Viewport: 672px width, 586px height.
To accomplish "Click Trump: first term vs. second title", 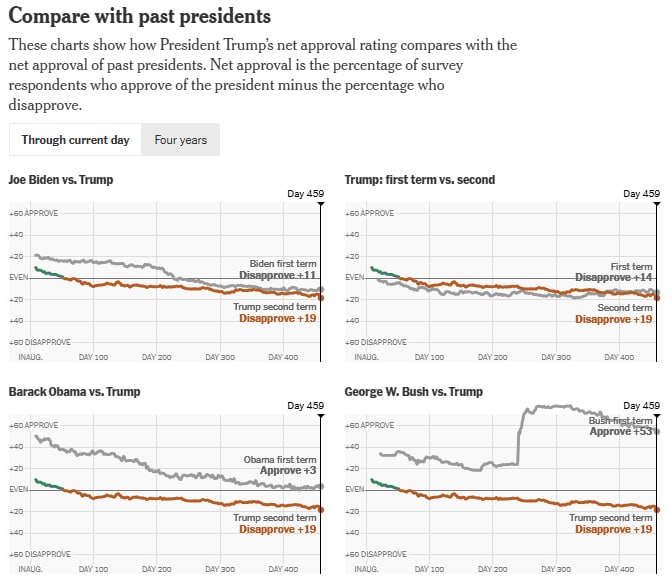I will [419, 180].
